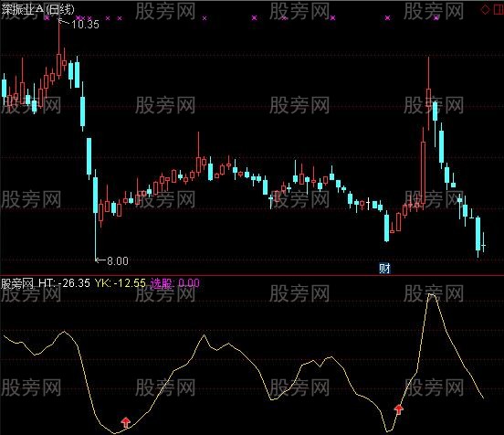The image size is (504, 435).
Task: Select the yellow indicator curve at its highest peak
Action: (x=432, y=294)
